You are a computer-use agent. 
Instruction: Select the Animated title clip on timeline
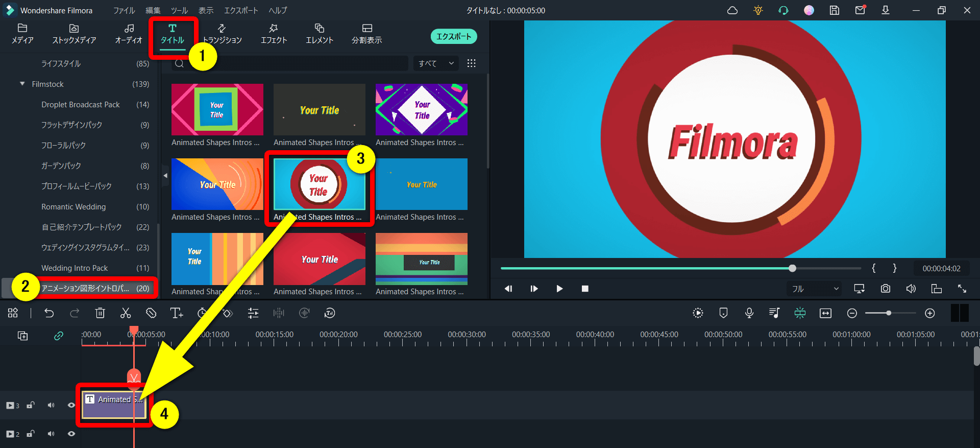pyautogui.click(x=114, y=405)
